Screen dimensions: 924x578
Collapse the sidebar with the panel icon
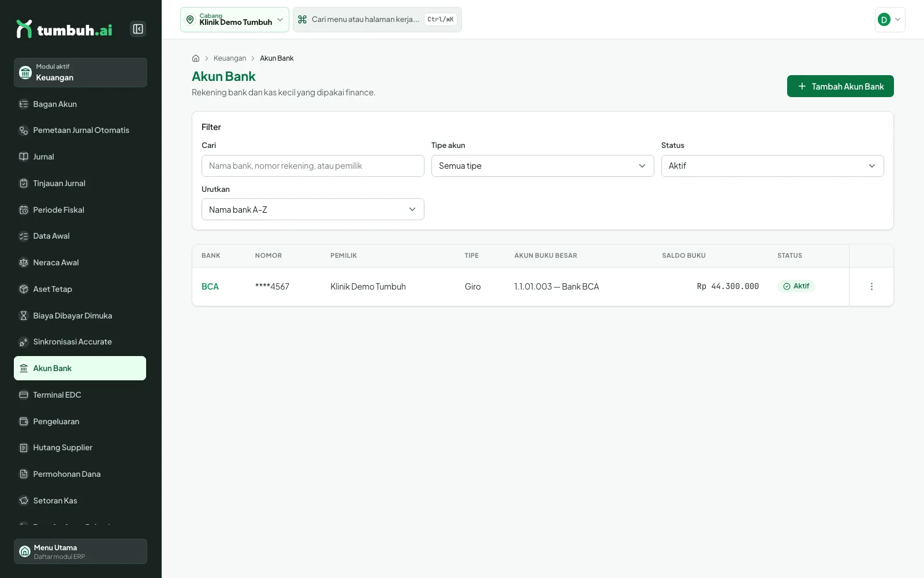coord(138,29)
